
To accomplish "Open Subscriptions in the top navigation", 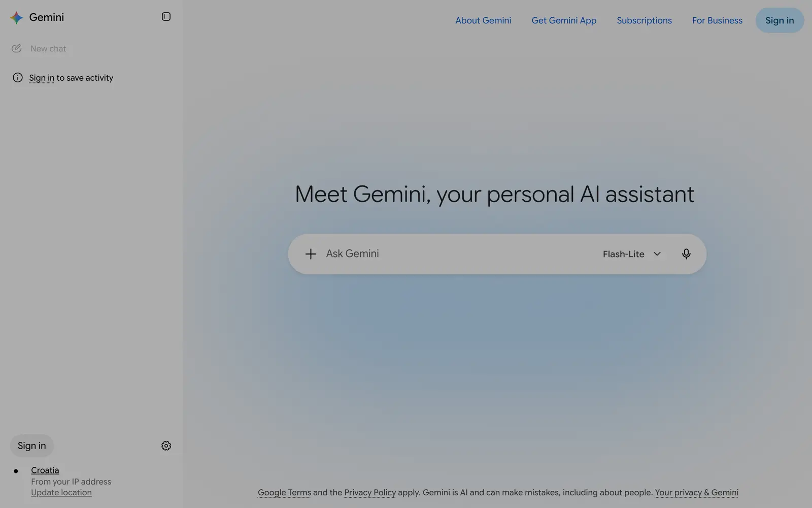I will [644, 20].
